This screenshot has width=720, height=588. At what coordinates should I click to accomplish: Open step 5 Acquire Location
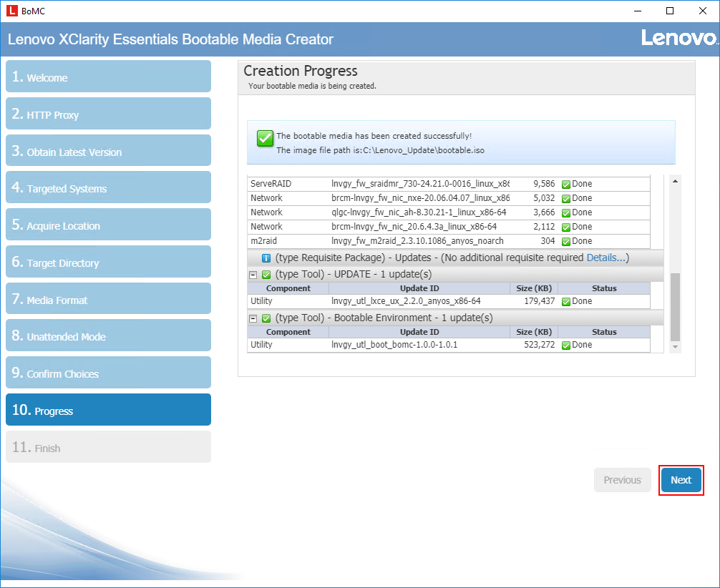coord(108,225)
